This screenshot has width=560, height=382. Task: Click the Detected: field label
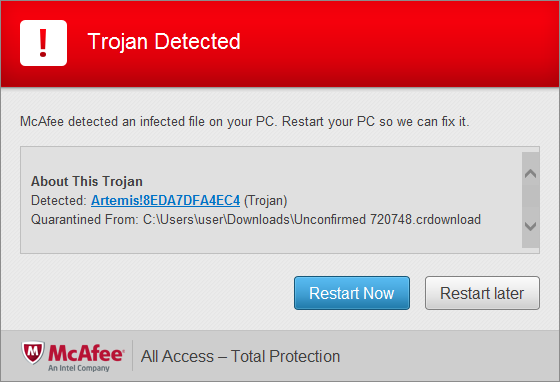[x=59, y=200]
